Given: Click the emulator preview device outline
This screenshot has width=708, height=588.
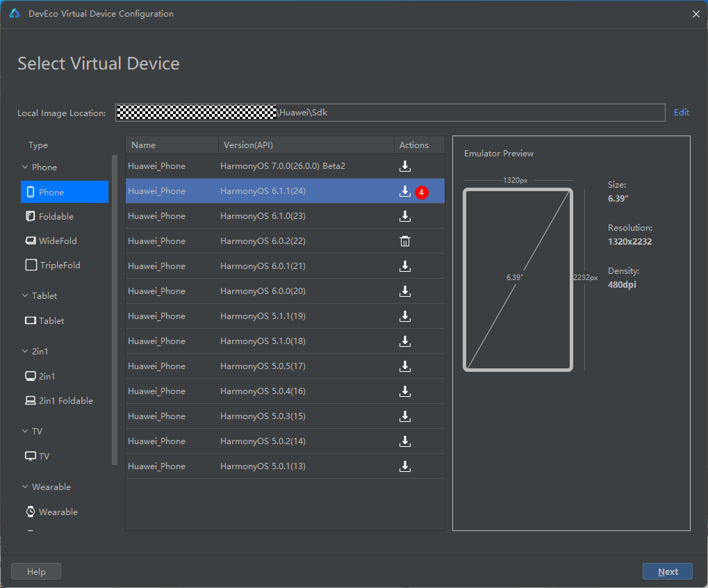Looking at the screenshot, I should pos(518,279).
